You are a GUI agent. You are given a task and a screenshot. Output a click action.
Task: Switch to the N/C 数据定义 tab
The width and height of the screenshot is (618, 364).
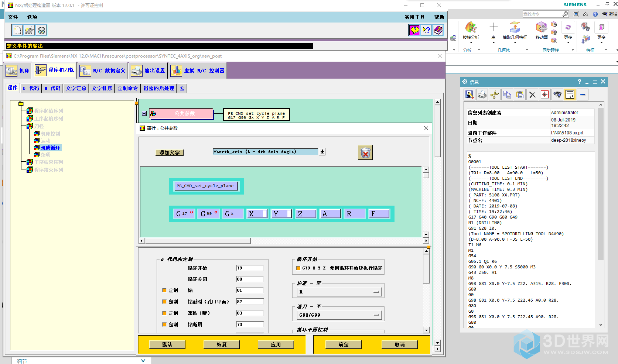[103, 71]
